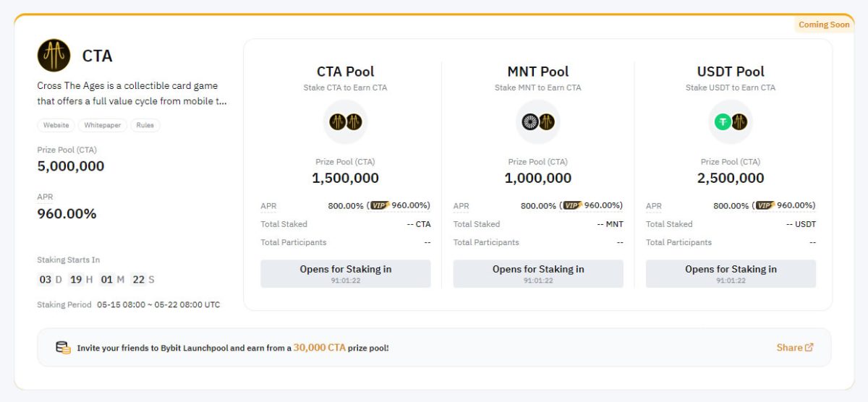Click the USDT Pool heading
The width and height of the screenshot is (868, 402).
point(731,72)
